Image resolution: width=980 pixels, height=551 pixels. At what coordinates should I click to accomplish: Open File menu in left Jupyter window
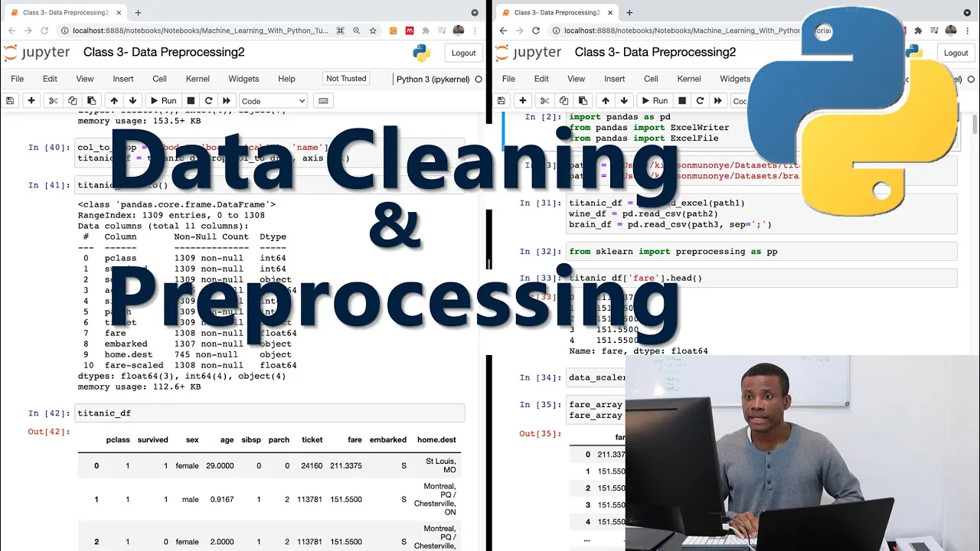(x=17, y=79)
